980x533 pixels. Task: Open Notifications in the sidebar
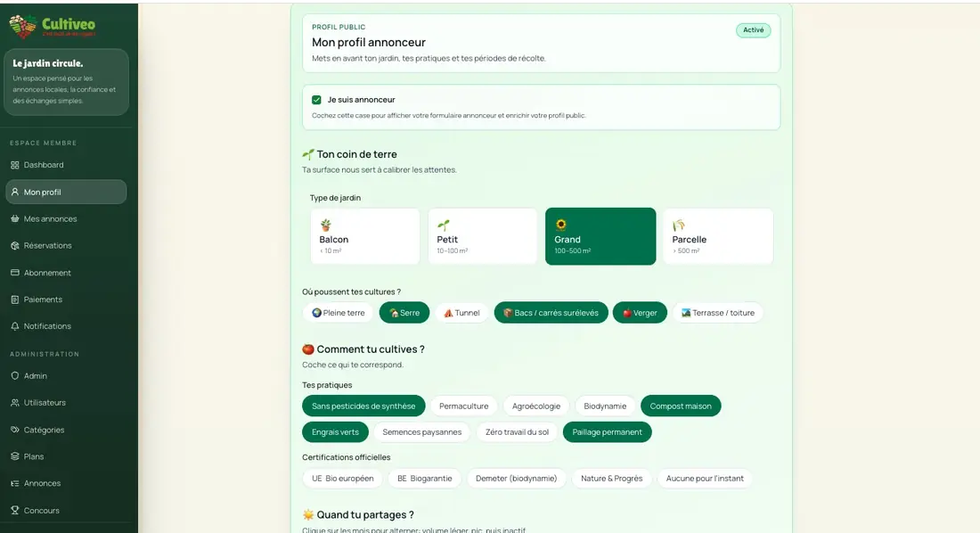click(x=66, y=326)
